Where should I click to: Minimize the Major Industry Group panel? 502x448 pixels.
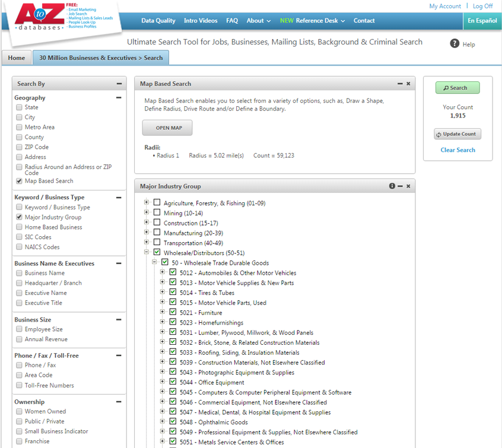coord(400,186)
